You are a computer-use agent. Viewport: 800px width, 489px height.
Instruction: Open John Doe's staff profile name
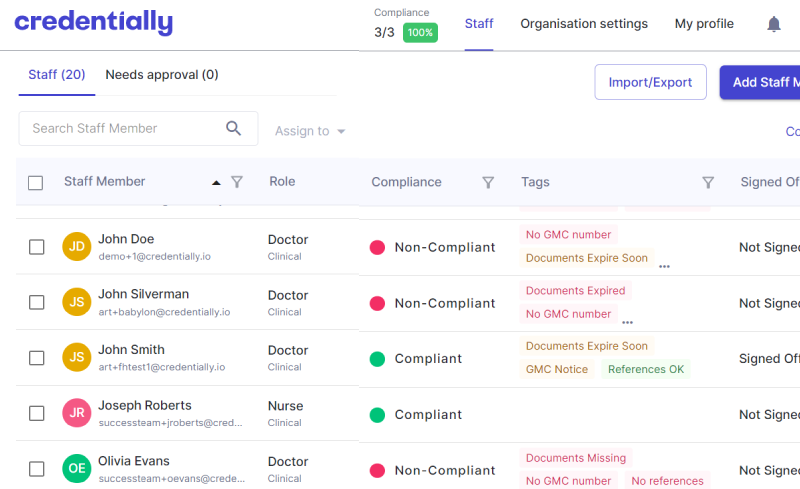point(126,239)
